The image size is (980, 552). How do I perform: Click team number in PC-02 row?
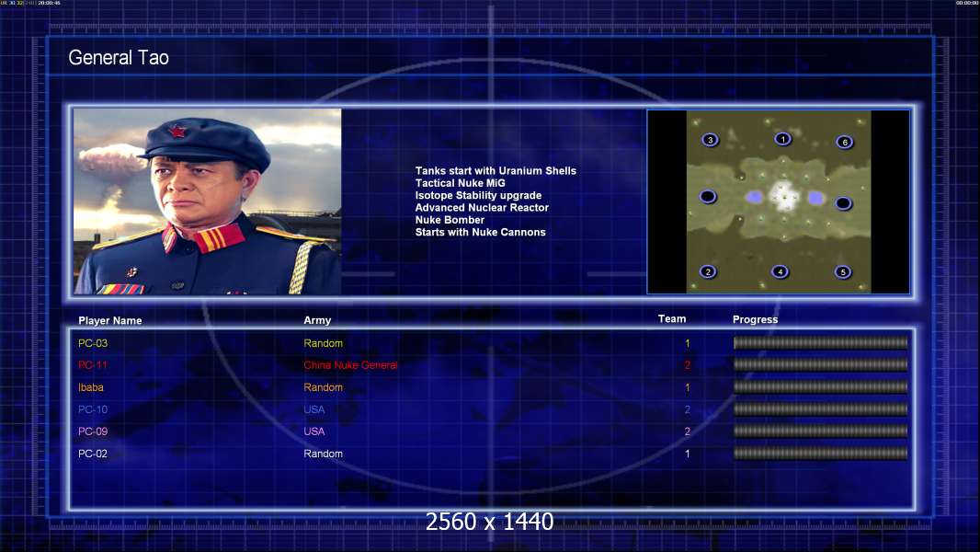click(x=688, y=454)
